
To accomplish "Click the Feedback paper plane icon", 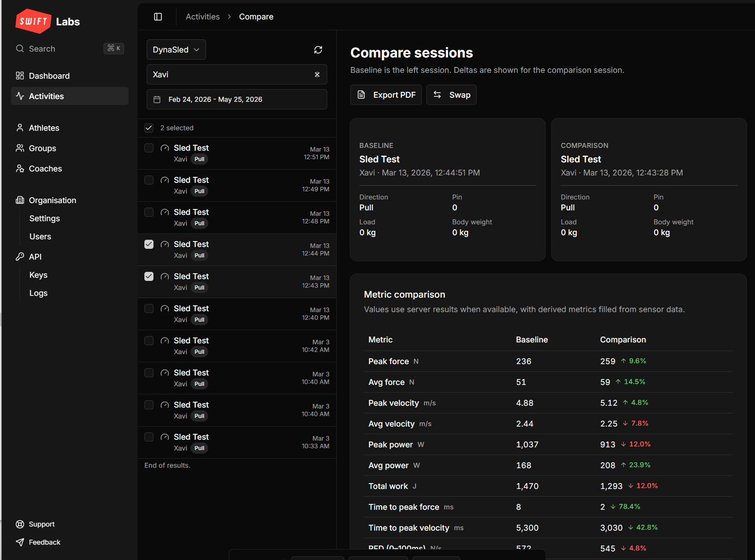I will 20,542.
